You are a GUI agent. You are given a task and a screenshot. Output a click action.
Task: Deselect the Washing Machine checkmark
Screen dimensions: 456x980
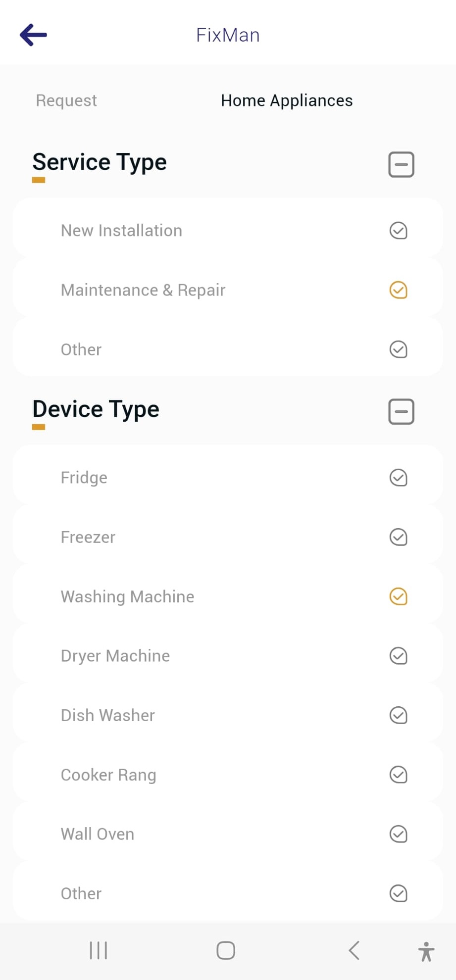coord(398,596)
